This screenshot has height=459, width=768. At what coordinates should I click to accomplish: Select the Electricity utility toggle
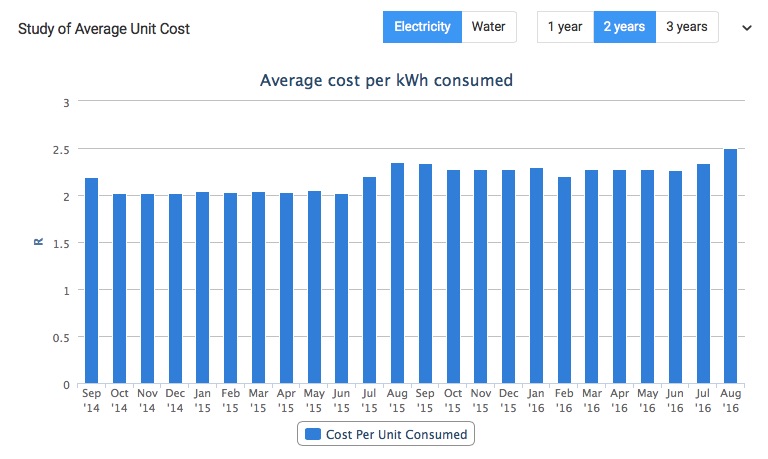[421, 27]
